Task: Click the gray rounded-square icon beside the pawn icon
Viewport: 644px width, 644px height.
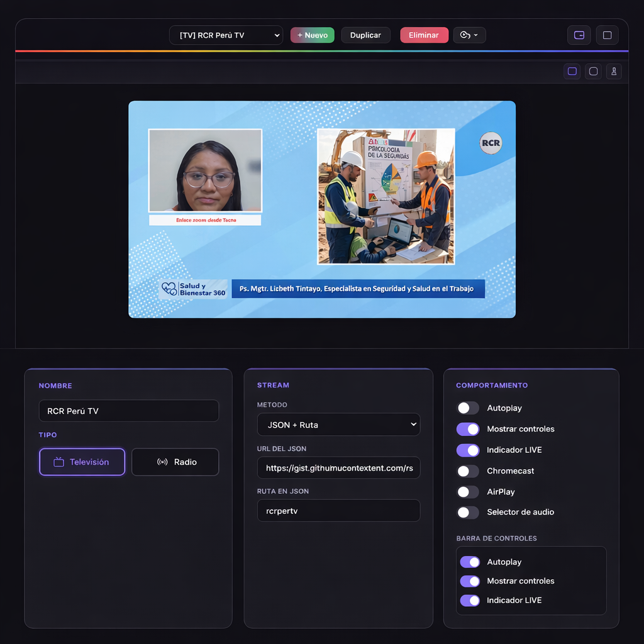Action: coord(593,71)
